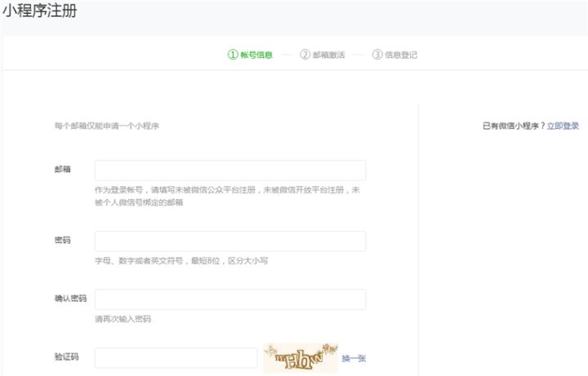Viewport: 588px width, 376px height.
Task: Click the circled number 1 step icon
Action: coord(233,55)
